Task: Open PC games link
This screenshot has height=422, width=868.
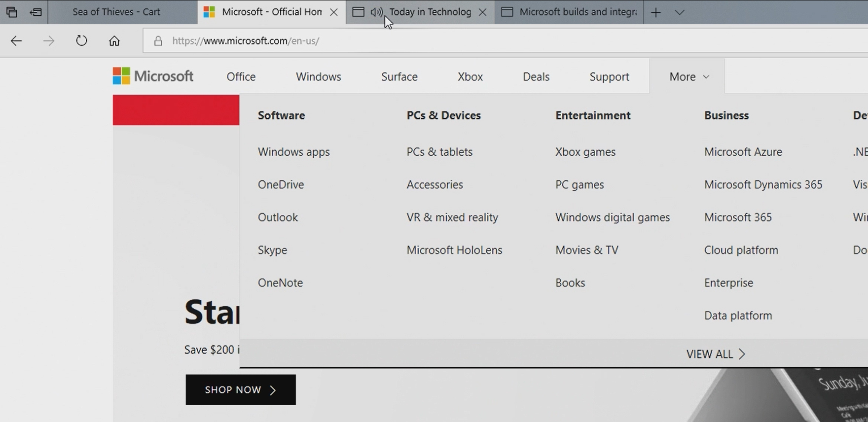Action: tap(579, 184)
